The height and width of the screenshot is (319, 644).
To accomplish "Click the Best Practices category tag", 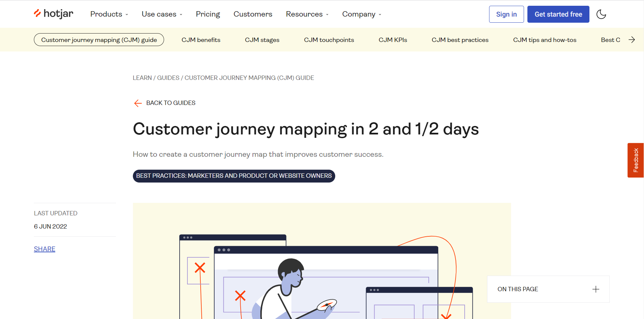I will [x=234, y=176].
